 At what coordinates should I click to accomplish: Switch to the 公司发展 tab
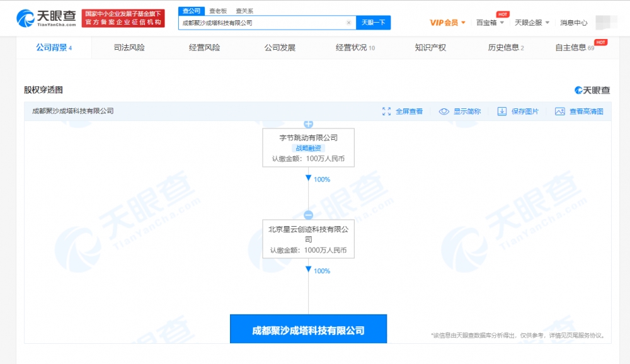(x=280, y=47)
